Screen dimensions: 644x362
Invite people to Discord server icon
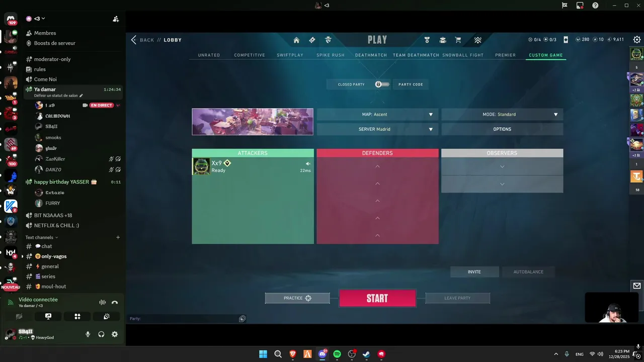click(116, 19)
